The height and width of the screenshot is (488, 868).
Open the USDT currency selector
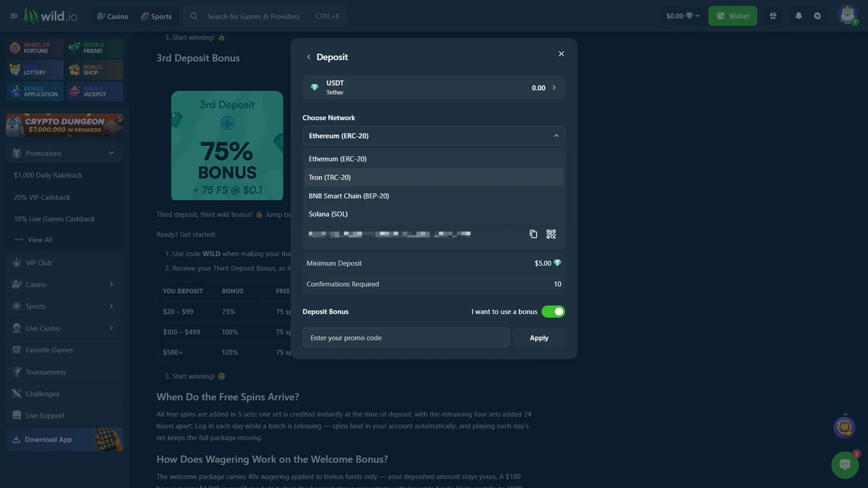(433, 87)
